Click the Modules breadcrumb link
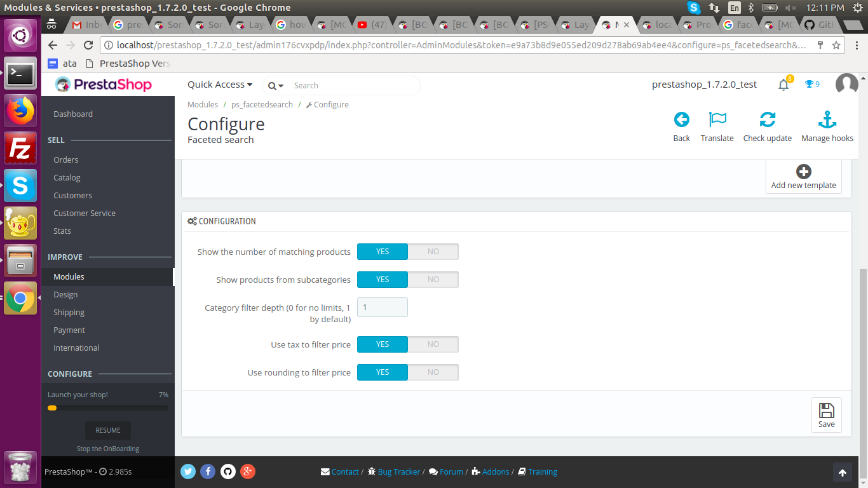Screen dimensions: 868x488 pos(203,104)
